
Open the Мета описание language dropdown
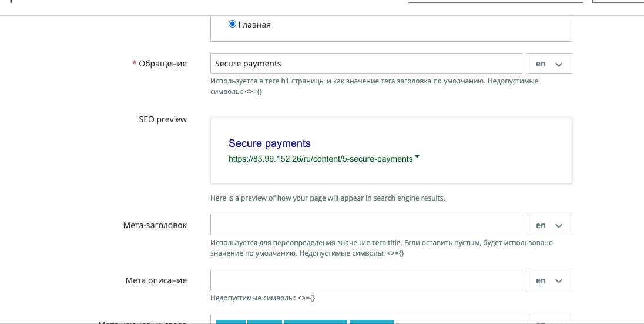tap(549, 280)
